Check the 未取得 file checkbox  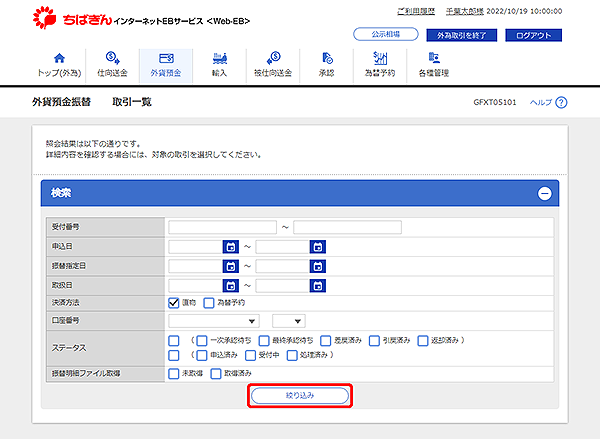tap(174, 374)
